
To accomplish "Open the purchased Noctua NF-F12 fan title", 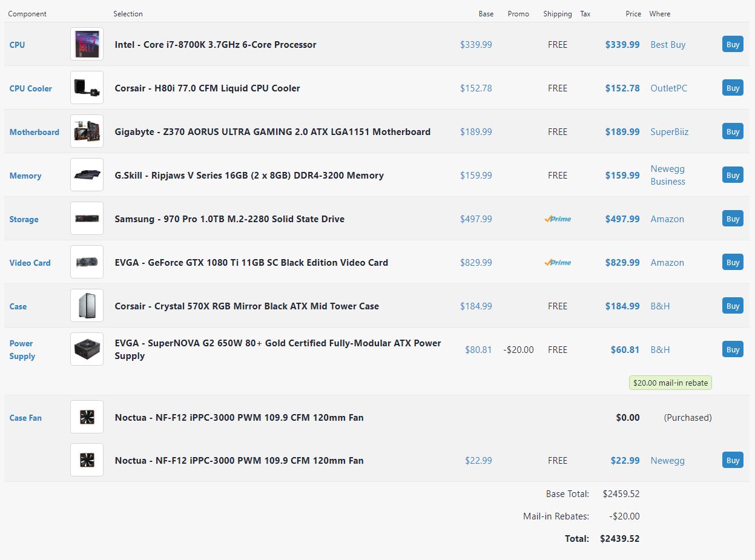I will tap(239, 417).
